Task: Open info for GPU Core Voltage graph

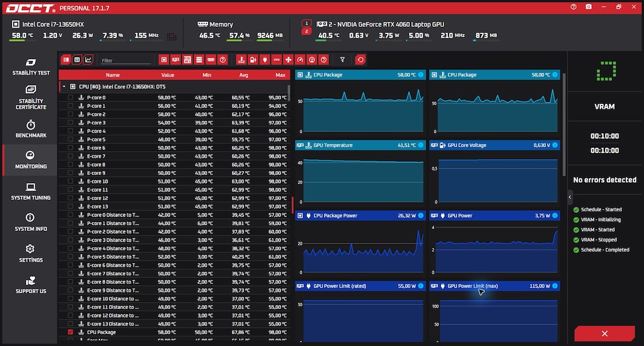Action: pos(555,145)
